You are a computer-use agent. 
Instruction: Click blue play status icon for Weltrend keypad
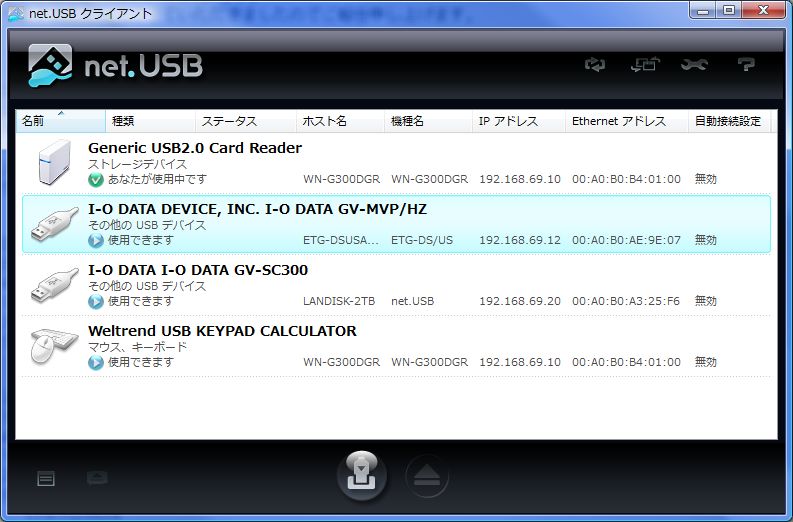pos(96,362)
